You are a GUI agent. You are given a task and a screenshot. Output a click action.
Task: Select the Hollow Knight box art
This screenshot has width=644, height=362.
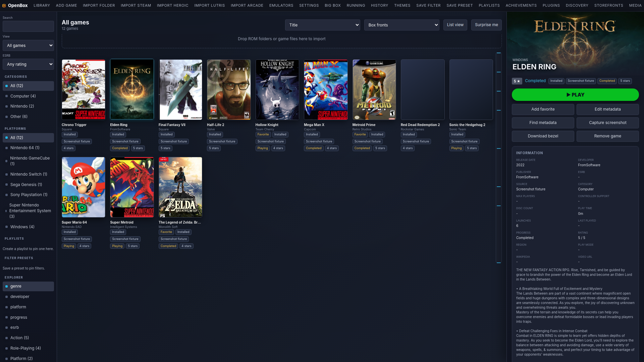tap(277, 89)
